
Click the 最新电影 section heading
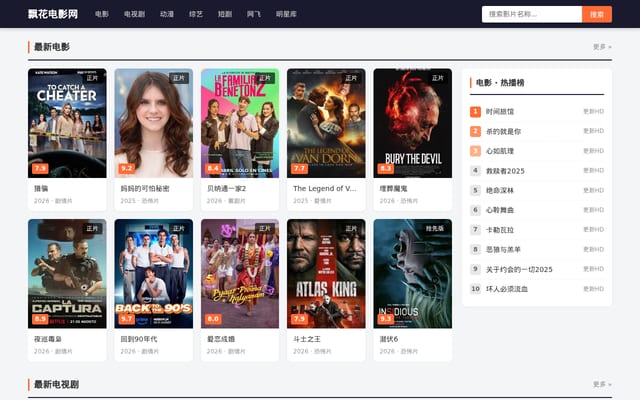(52, 47)
